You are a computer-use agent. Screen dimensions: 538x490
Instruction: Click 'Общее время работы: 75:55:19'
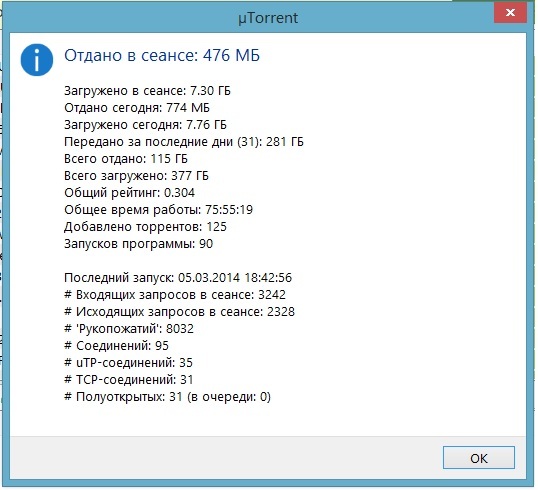tap(159, 210)
